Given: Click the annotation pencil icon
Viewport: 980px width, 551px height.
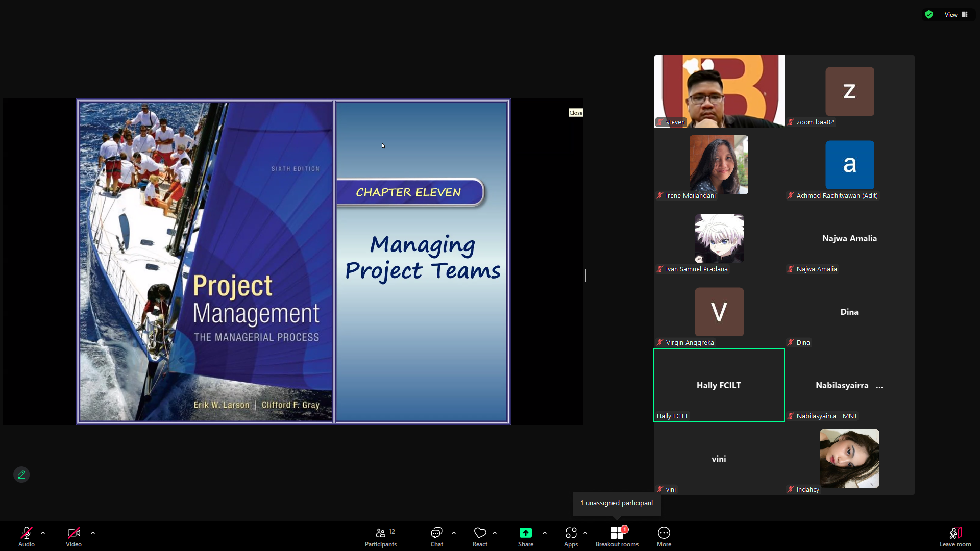Looking at the screenshot, I should 21,474.
